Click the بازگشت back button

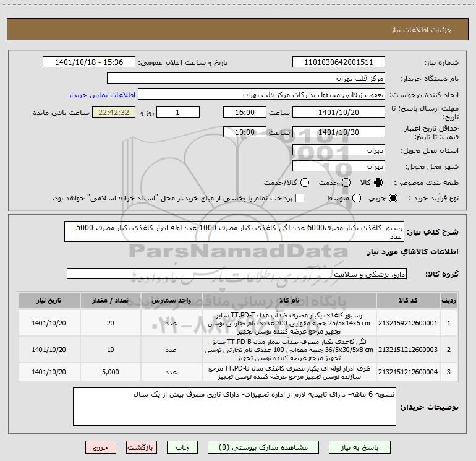pos(142,447)
